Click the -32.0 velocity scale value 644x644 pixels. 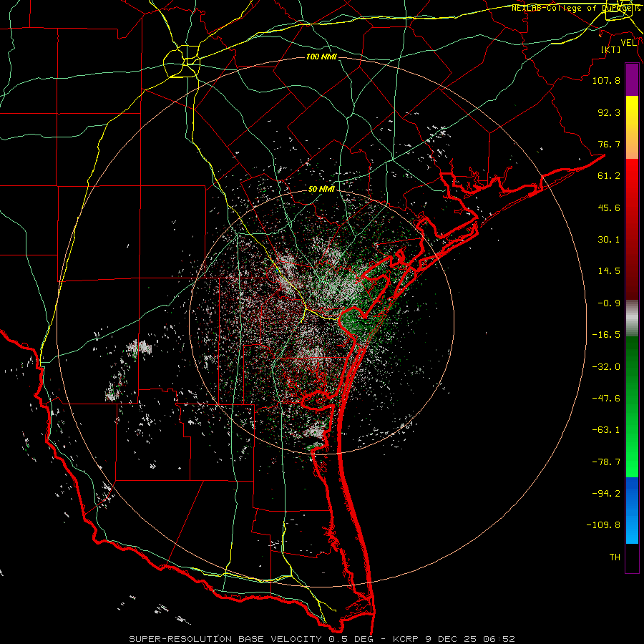pyautogui.click(x=606, y=367)
